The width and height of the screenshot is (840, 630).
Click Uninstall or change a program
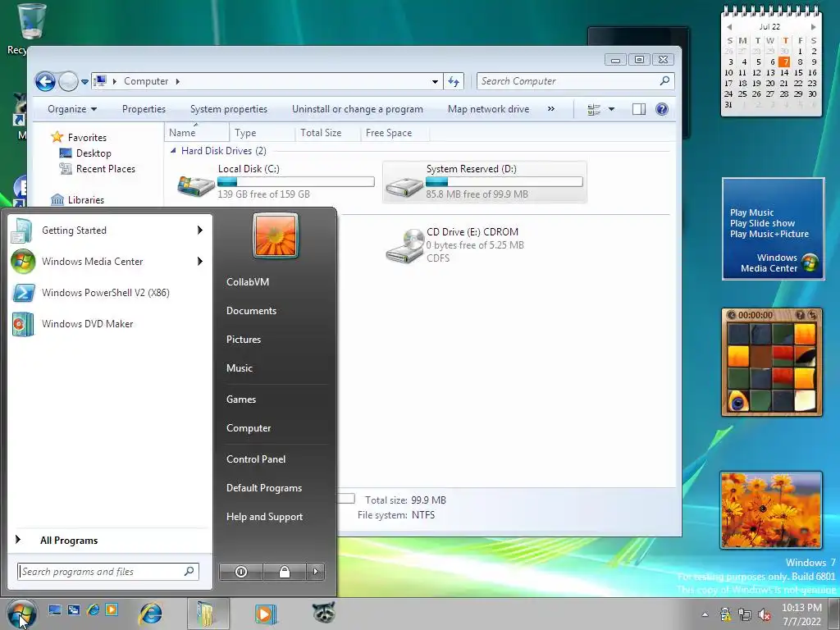tap(358, 109)
